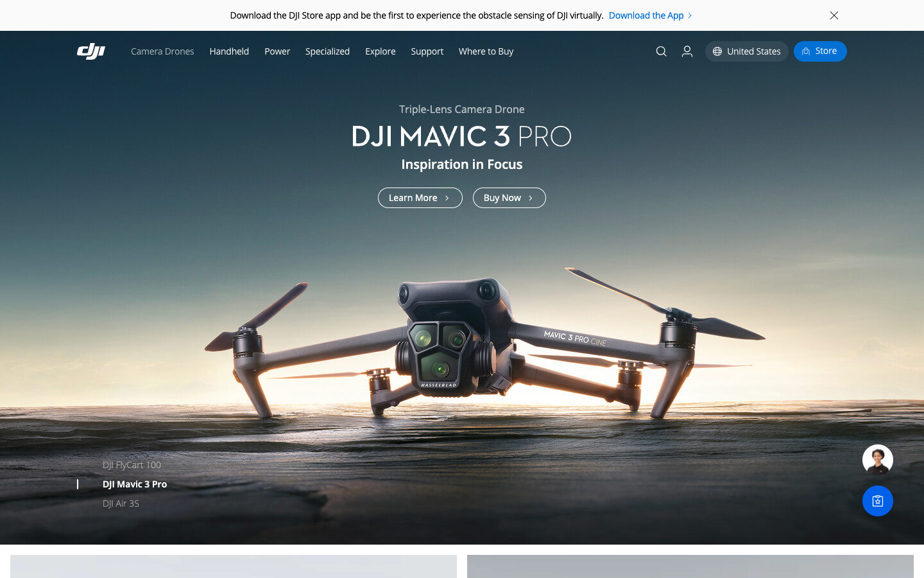Click 'Triple-Lens Camera Drone' subtitle text
Viewport: 924px width, 578px height.
[461, 109]
